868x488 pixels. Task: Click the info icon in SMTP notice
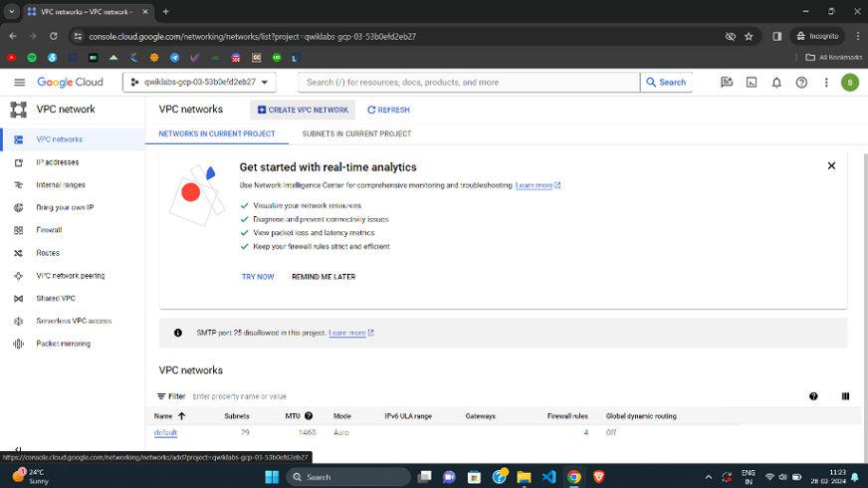coord(178,333)
